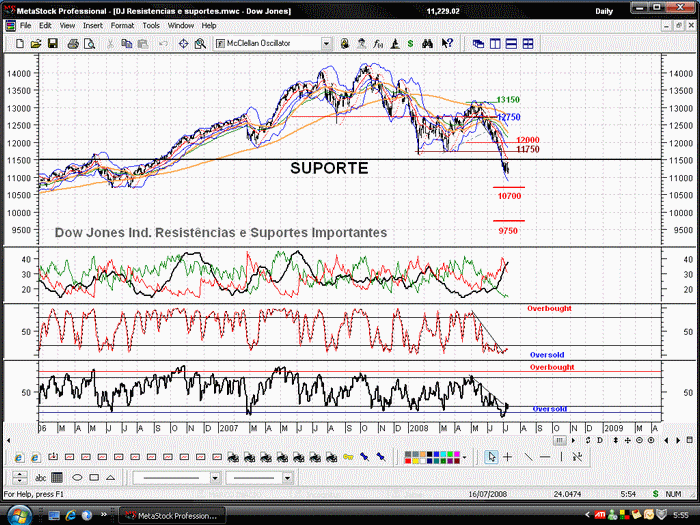Click the up-down stepper control near abc
This screenshot has height=525, width=700.
[19, 478]
